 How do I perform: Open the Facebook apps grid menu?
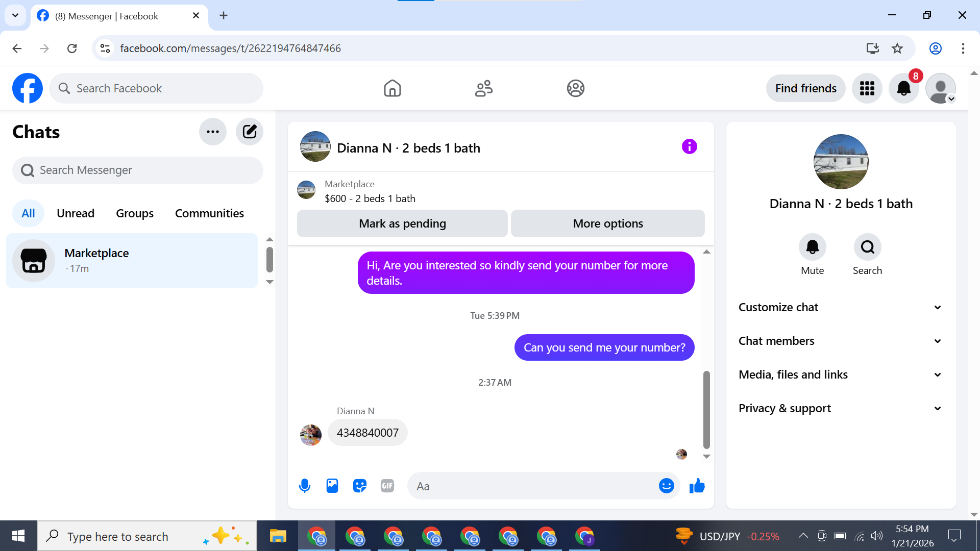coord(867,88)
